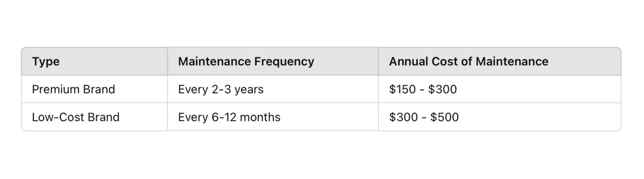
Task: Select the Low-Cost Brand cell
Action: pos(94,117)
